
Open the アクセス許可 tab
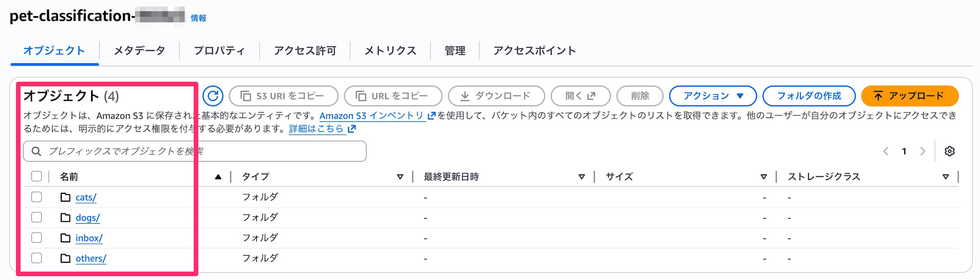click(305, 50)
